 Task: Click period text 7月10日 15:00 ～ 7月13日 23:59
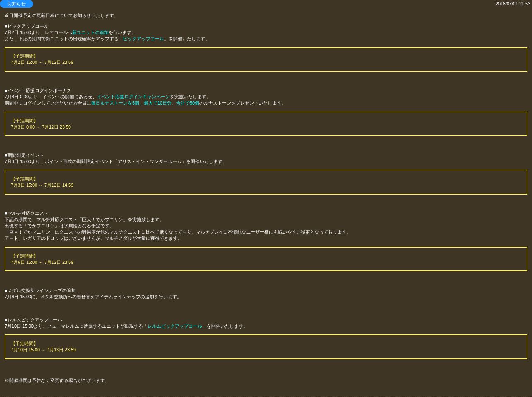(x=43, y=350)
